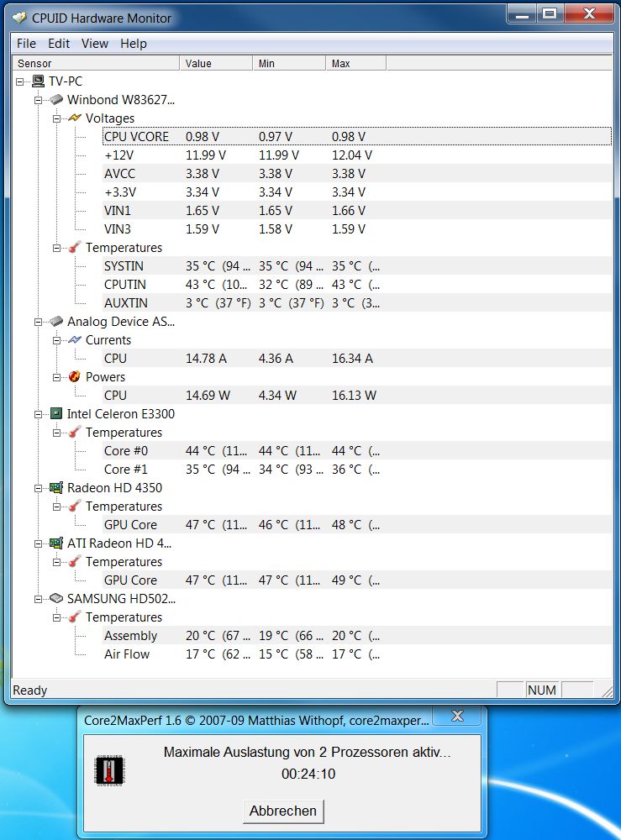Click the Analog Device chip icon

(56, 322)
